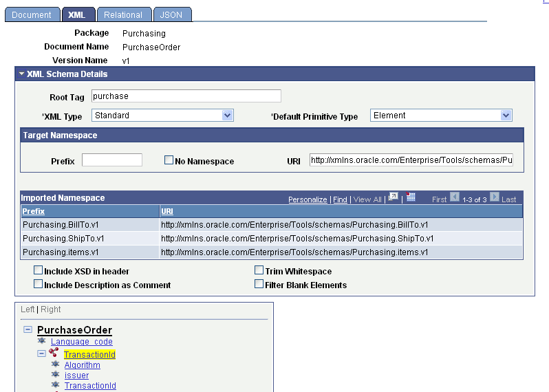Open the highlighted TransactionId tree item

[x=89, y=355]
